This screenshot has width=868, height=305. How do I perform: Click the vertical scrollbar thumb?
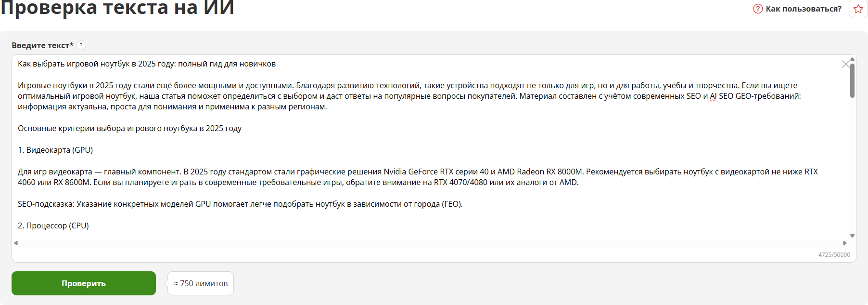pyautogui.click(x=852, y=80)
